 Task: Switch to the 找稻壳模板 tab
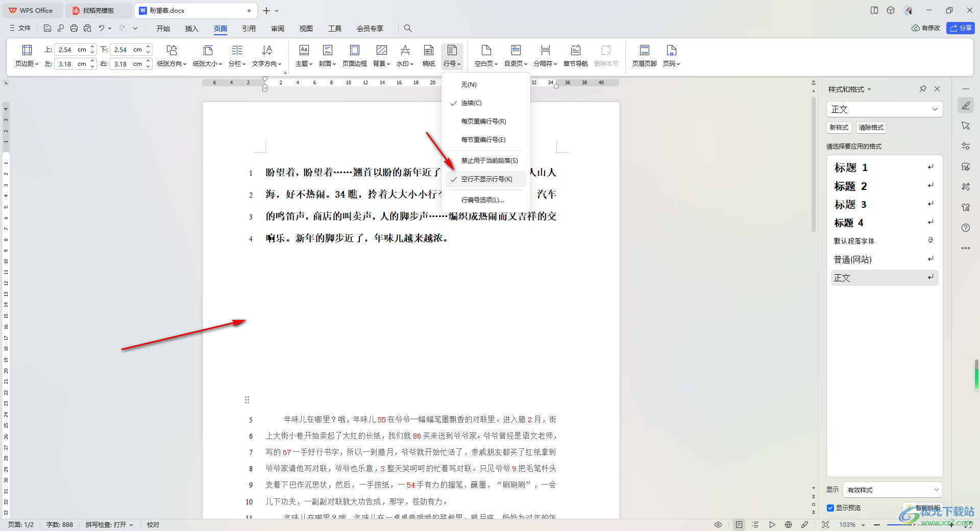pyautogui.click(x=98, y=10)
